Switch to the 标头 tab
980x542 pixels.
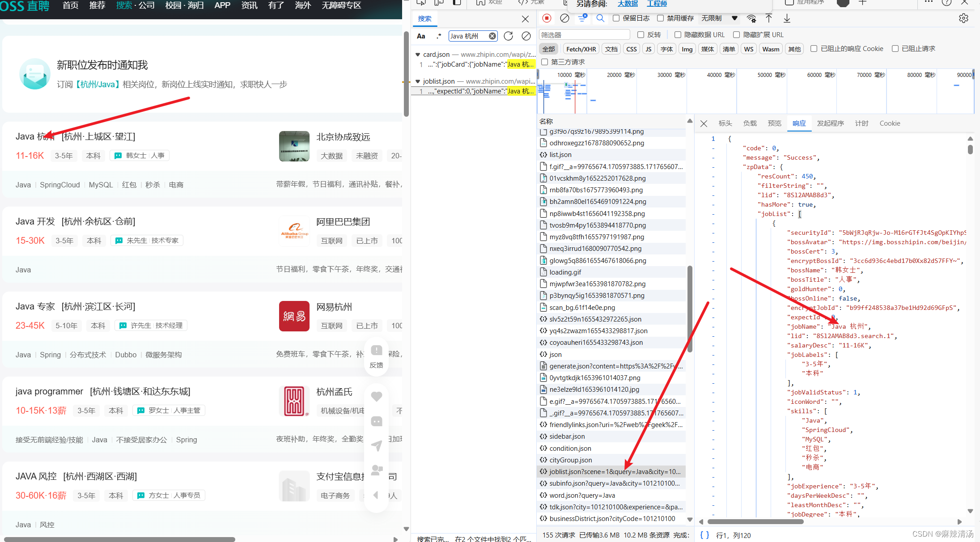tap(725, 123)
